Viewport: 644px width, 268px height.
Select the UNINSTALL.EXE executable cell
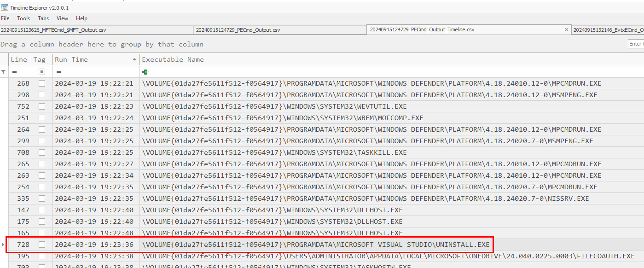tap(392, 245)
